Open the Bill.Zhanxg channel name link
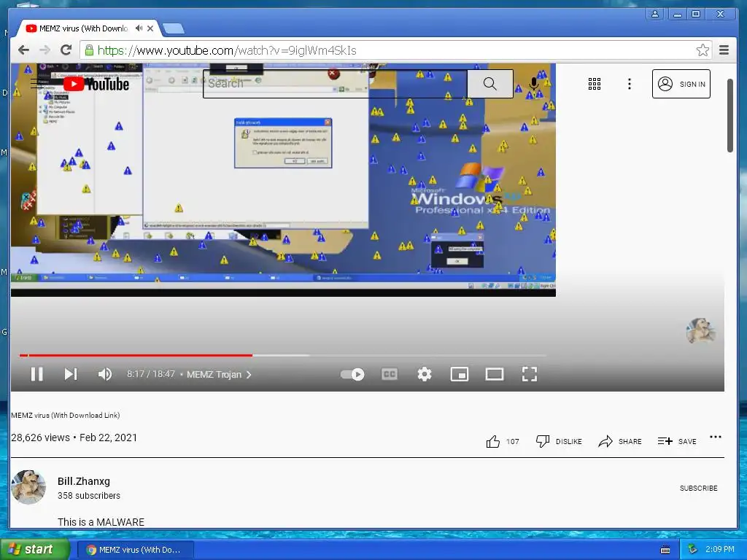 pos(84,481)
